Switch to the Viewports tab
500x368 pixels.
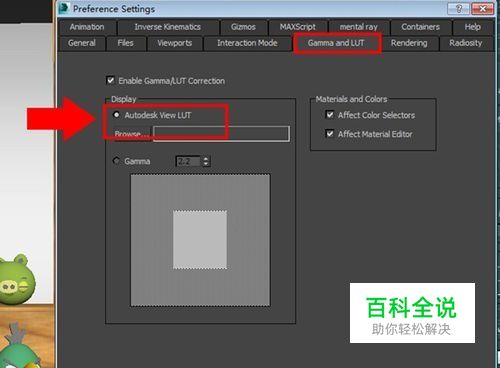point(175,43)
